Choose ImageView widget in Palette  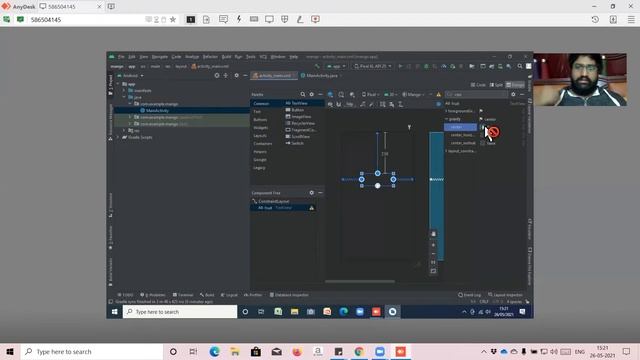tap(298, 117)
